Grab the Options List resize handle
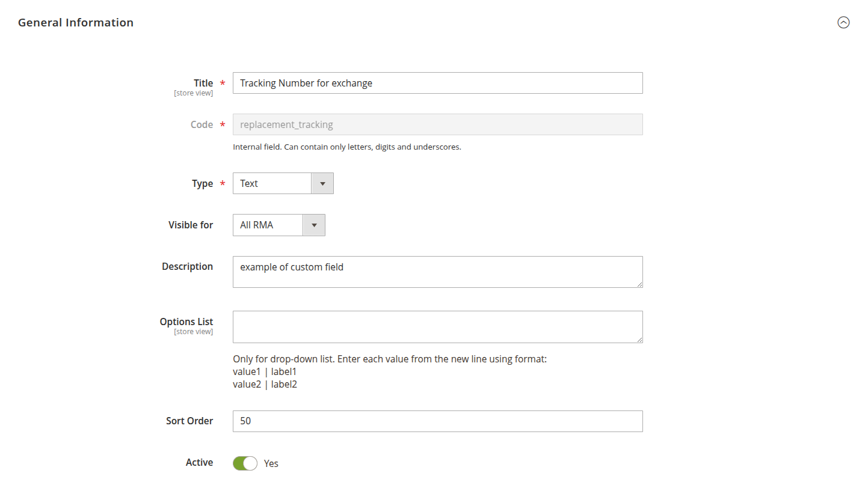The height and width of the screenshot is (491, 868). click(x=639, y=340)
